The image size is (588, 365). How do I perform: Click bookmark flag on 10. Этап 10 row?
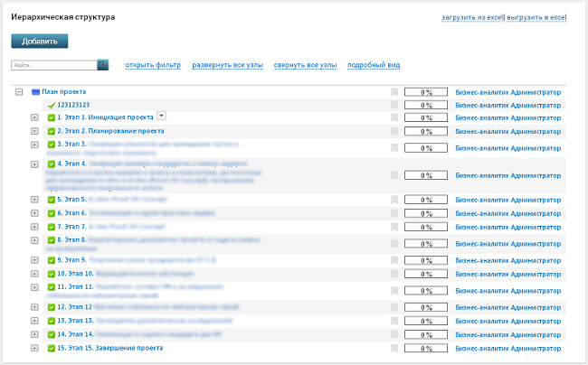tap(394, 274)
